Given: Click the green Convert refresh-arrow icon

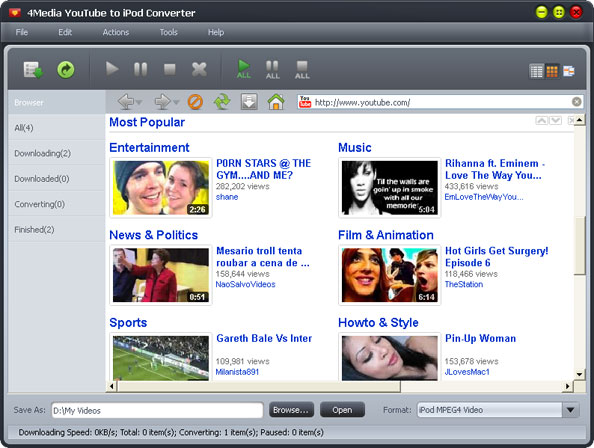Looking at the screenshot, I should [66, 70].
